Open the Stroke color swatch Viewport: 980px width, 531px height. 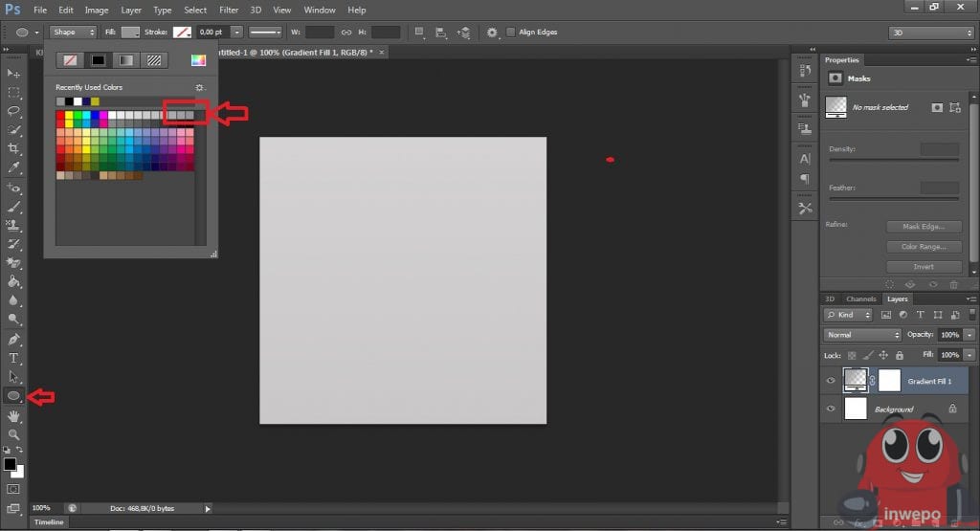tap(182, 32)
